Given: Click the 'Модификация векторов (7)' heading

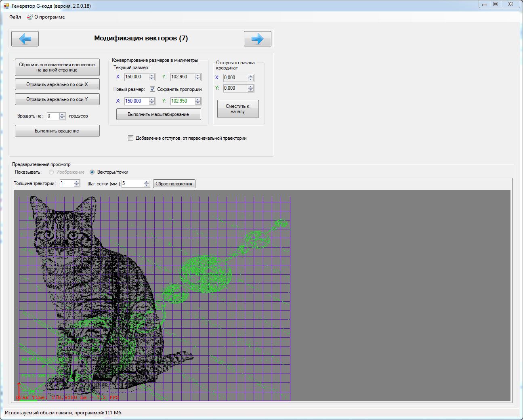Looking at the screenshot, I should point(141,38).
